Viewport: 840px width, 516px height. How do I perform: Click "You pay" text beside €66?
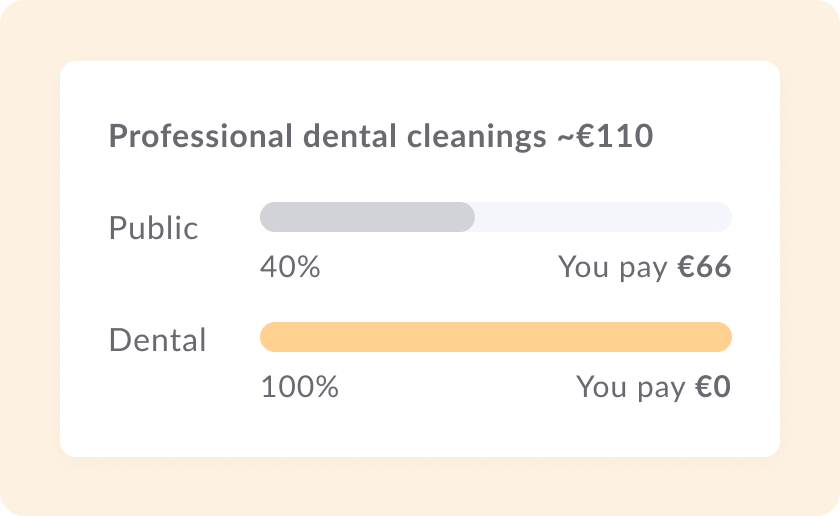coord(613,267)
